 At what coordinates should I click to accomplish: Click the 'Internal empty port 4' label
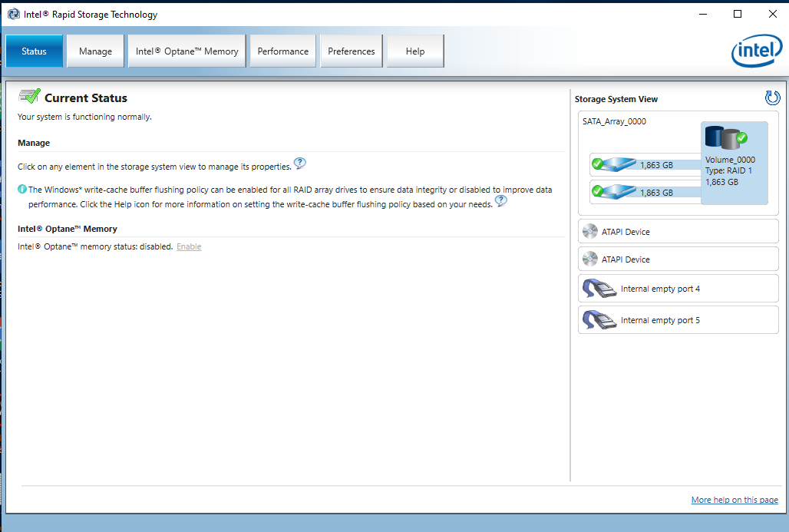[660, 289]
